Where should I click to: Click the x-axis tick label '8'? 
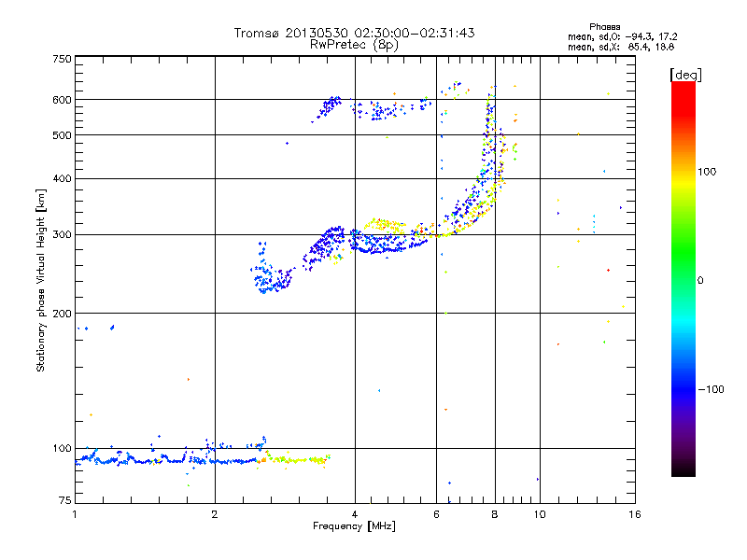[x=495, y=514]
